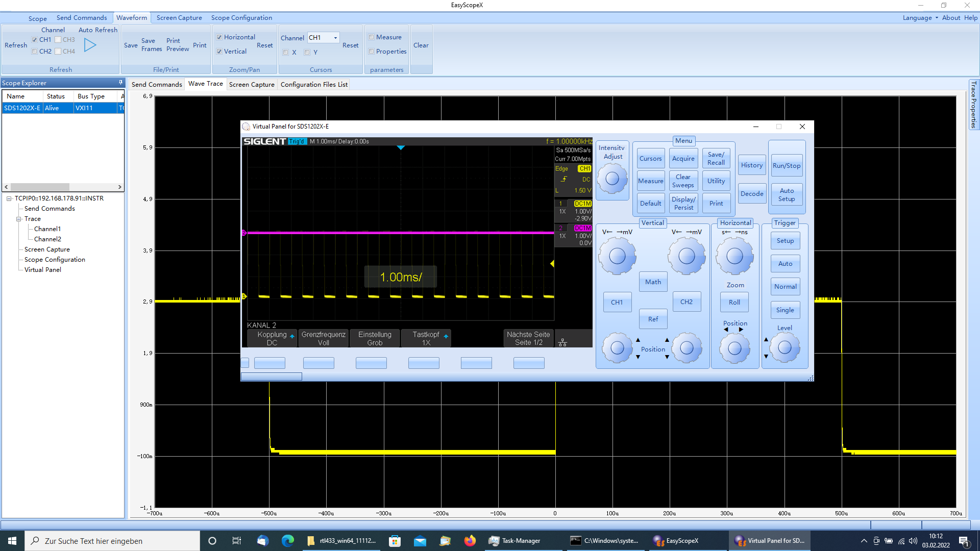
Task: Click the Auto Refresh play arrow icon
Action: [90, 45]
